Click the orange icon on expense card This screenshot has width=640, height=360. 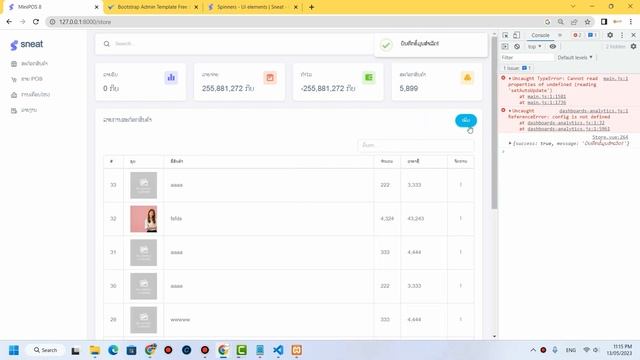tap(270, 77)
